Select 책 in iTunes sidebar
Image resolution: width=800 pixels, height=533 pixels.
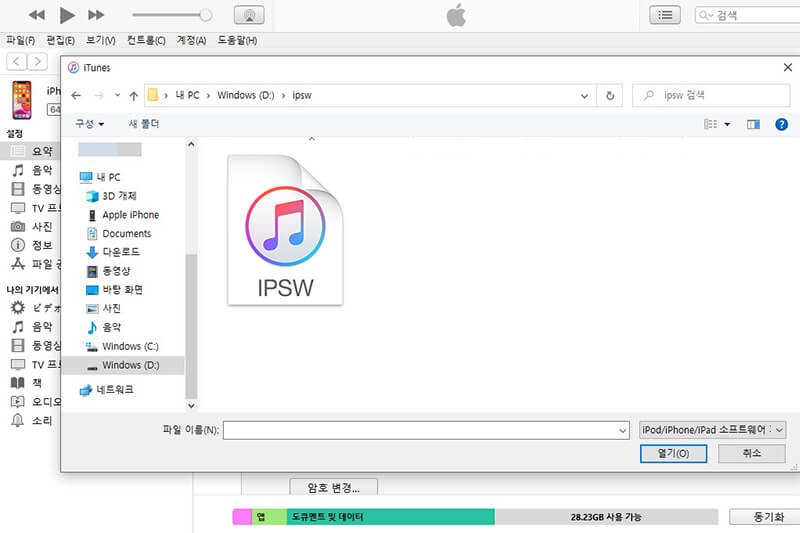click(x=27, y=383)
